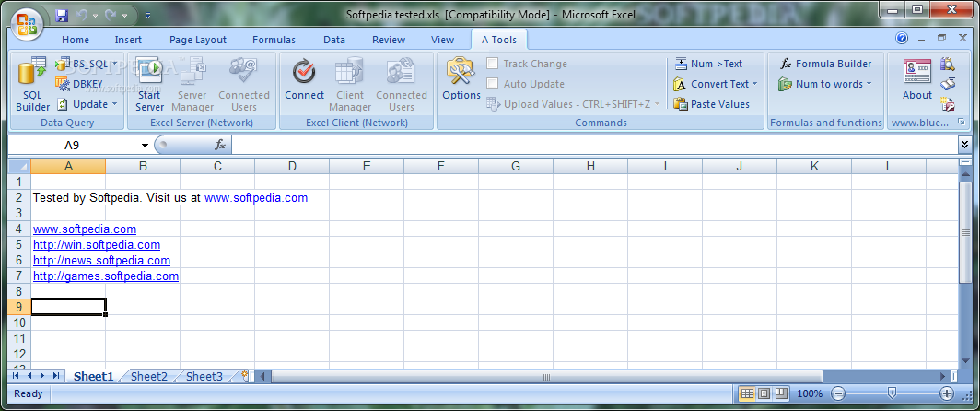Go to first sheet navigation arrow
980x411 pixels.
tap(15, 376)
